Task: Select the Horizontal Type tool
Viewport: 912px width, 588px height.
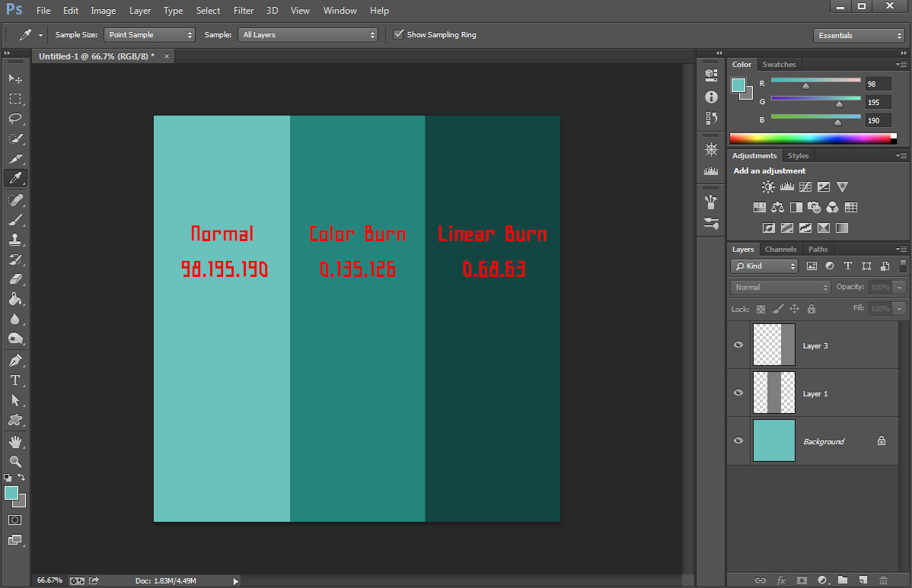Action: (15, 380)
